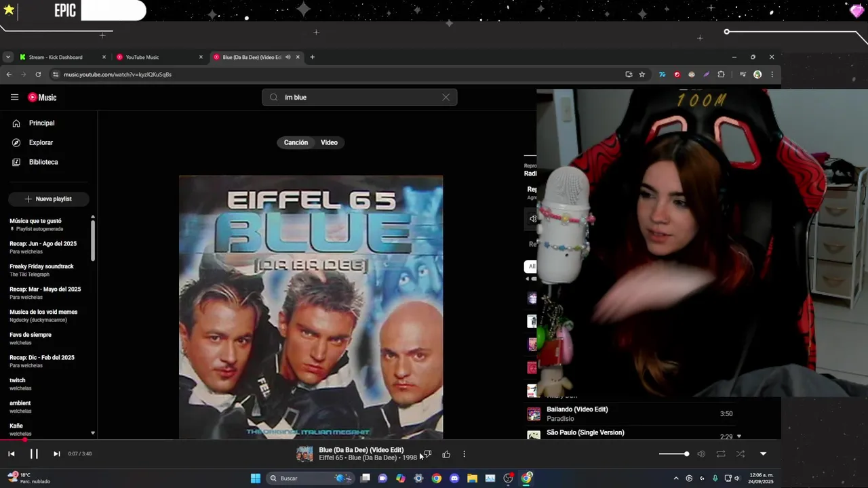Open Chrome profile avatar
This screenshot has height=488, width=868.
(757, 75)
